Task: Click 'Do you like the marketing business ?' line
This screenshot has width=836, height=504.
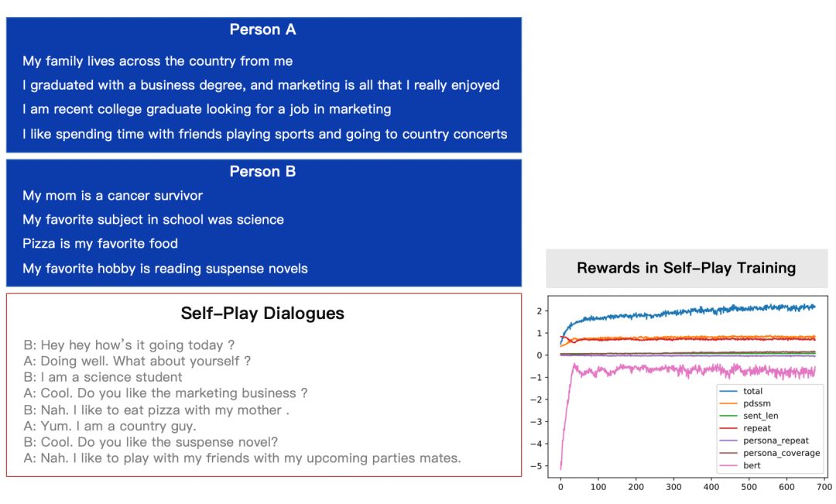Action: 166,393
